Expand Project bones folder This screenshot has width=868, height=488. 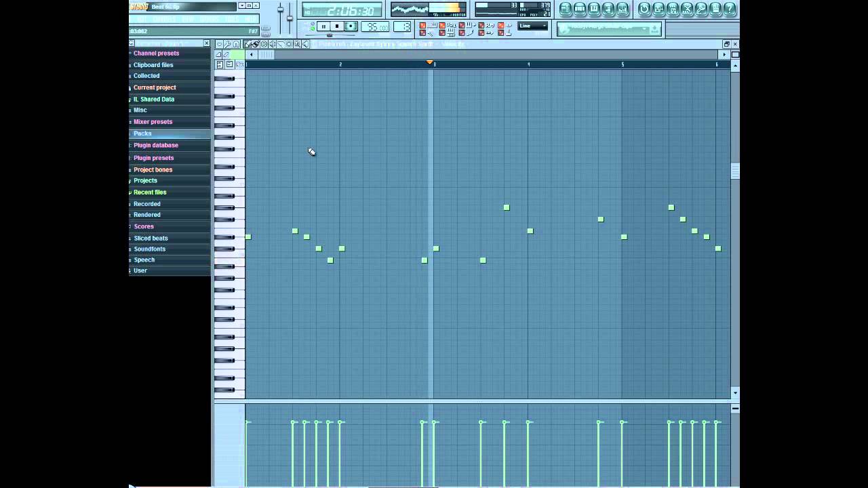[x=153, y=169]
